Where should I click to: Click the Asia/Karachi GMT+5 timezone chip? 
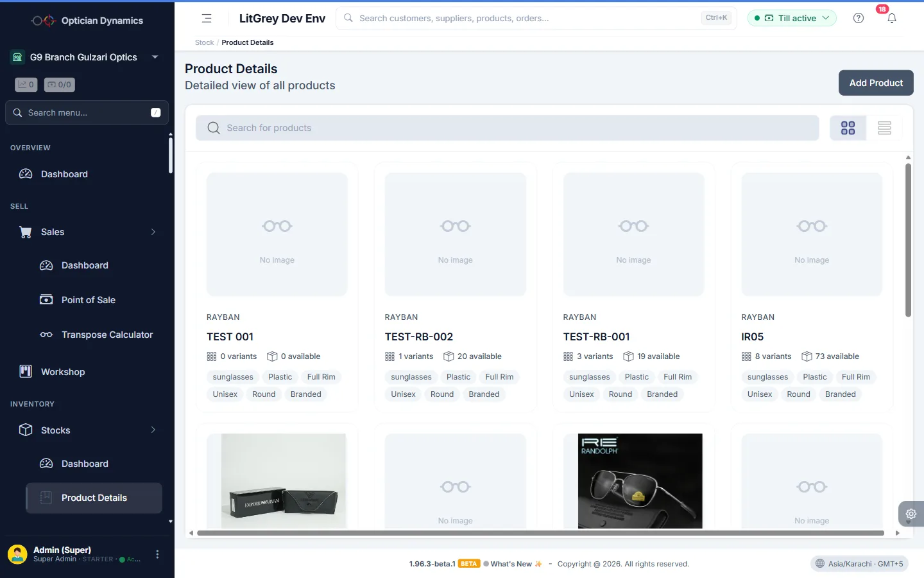tap(859, 564)
